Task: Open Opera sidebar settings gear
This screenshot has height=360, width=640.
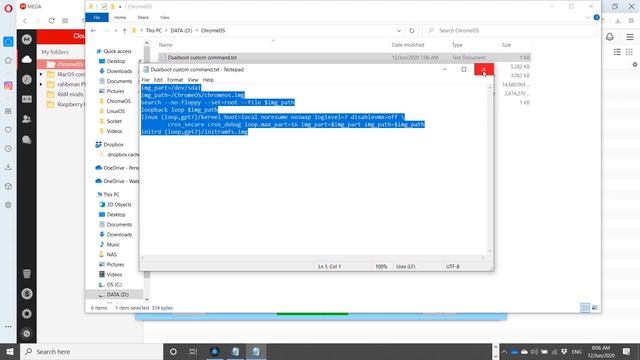Action: 8,205
